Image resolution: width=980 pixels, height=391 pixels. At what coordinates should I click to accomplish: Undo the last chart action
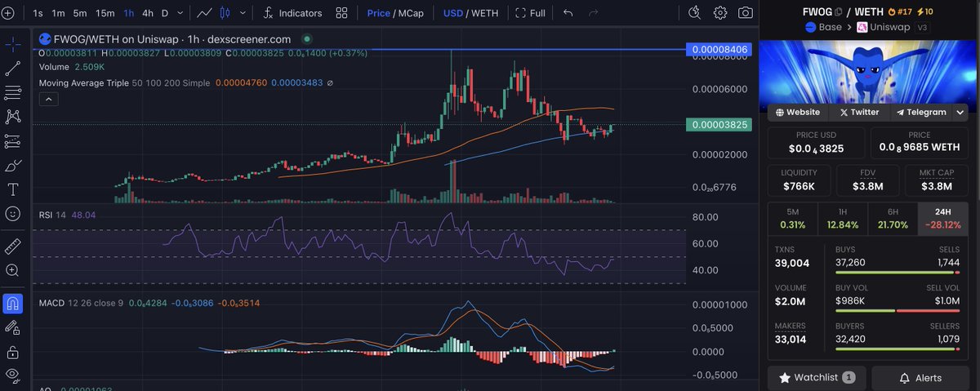coord(568,13)
